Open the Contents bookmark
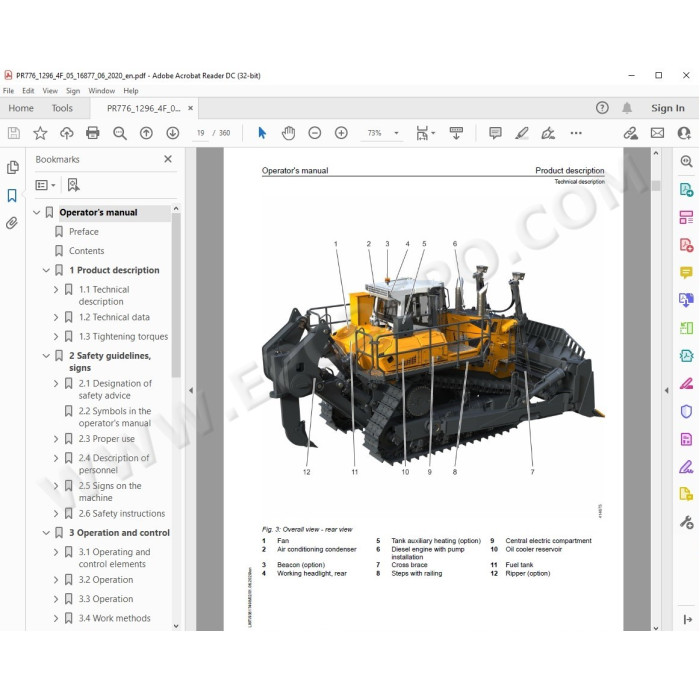700x700 pixels. (86, 251)
